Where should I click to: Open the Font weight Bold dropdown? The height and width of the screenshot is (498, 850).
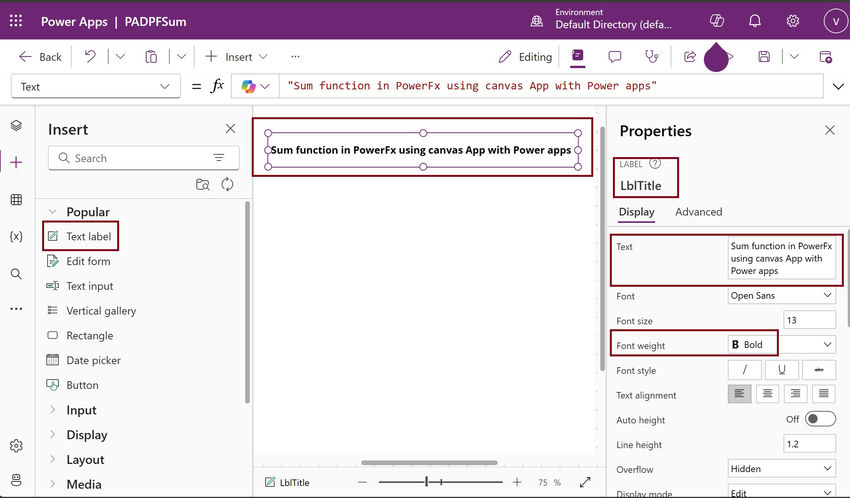click(x=781, y=344)
